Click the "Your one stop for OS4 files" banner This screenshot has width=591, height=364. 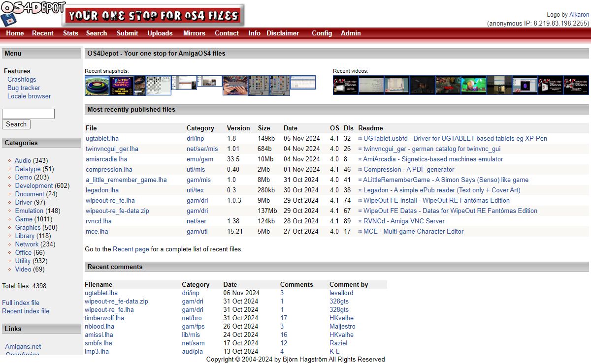(153, 15)
